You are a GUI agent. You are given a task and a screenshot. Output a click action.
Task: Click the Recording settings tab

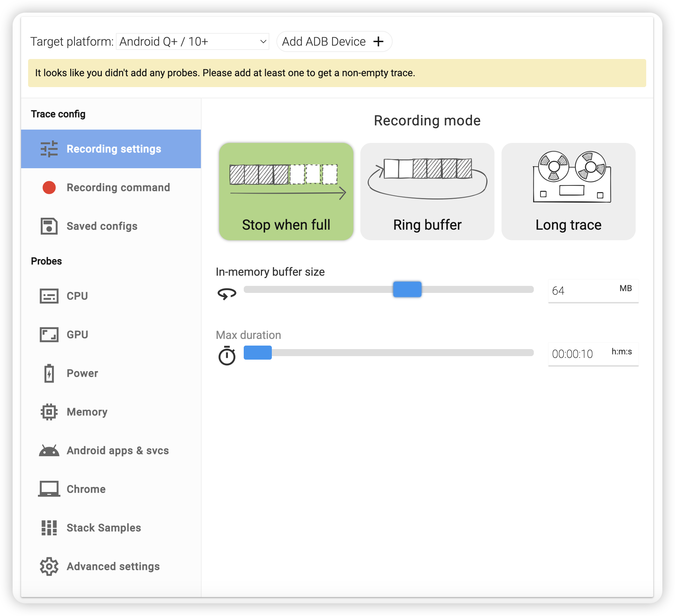[x=111, y=149]
